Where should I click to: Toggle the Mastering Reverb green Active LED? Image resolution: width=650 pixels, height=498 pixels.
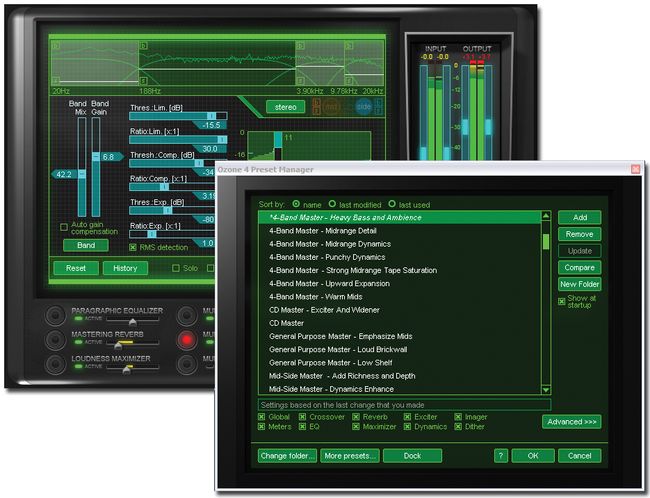(78, 343)
